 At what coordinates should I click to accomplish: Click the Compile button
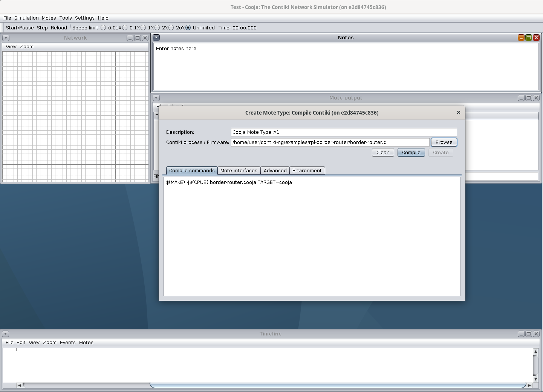(411, 153)
